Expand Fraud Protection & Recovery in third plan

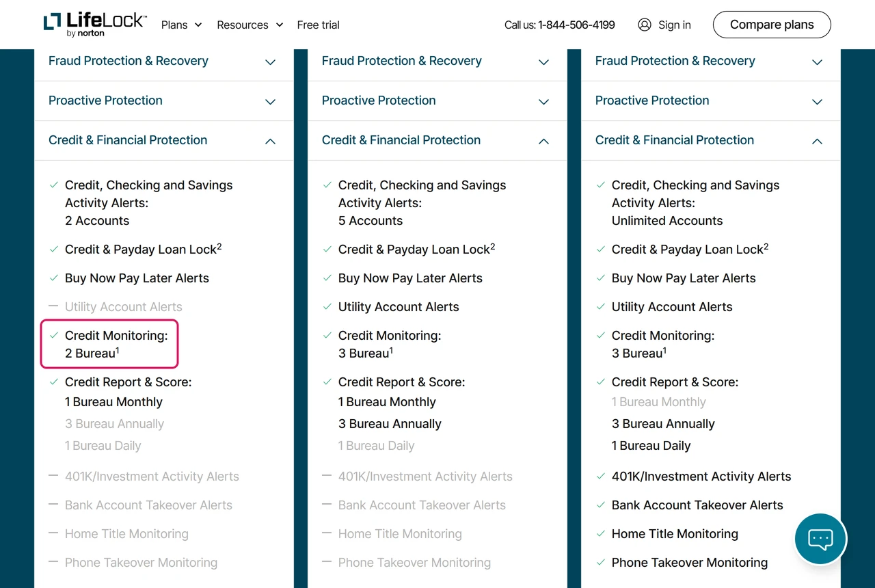[711, 61]
